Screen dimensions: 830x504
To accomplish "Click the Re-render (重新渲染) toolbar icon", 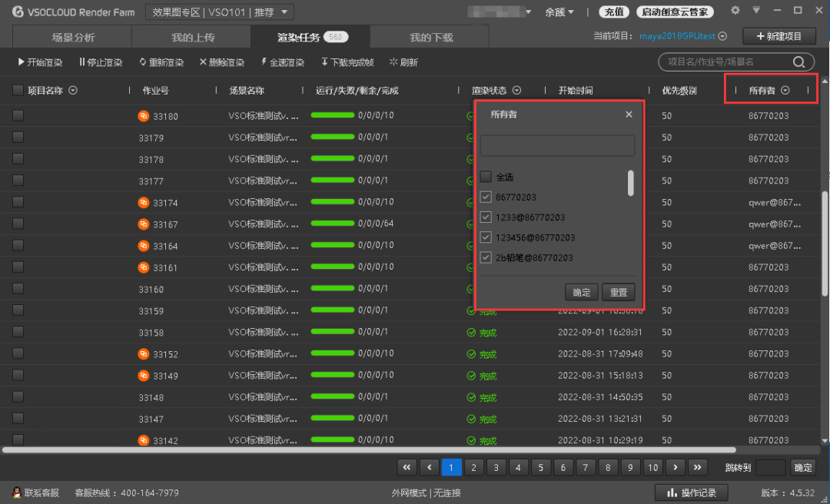I will [x=143, y=62].
